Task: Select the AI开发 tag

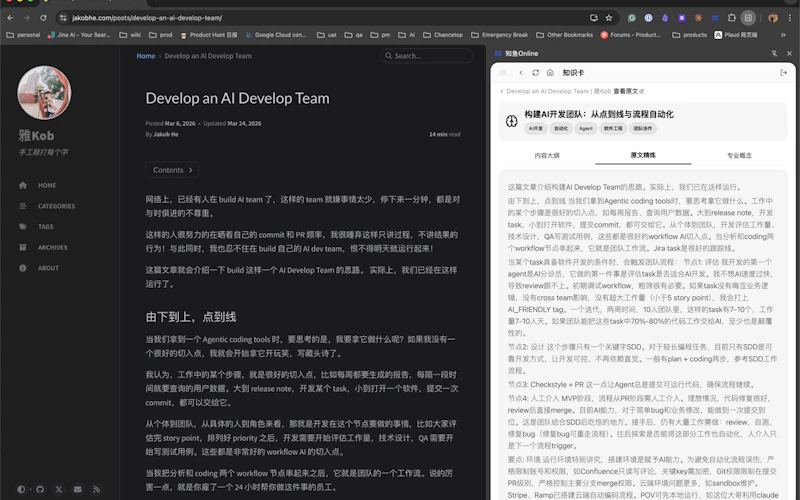Action: point(536,128)
